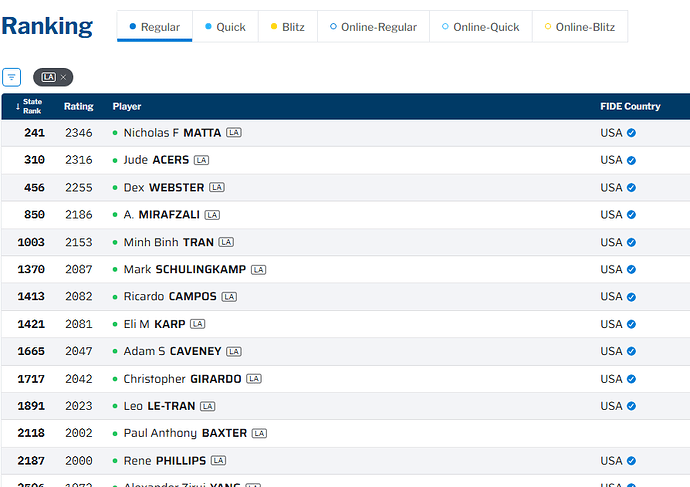Open Rene PHILLIPS player profile
This screenshot has height=487, width=690.
165,461
